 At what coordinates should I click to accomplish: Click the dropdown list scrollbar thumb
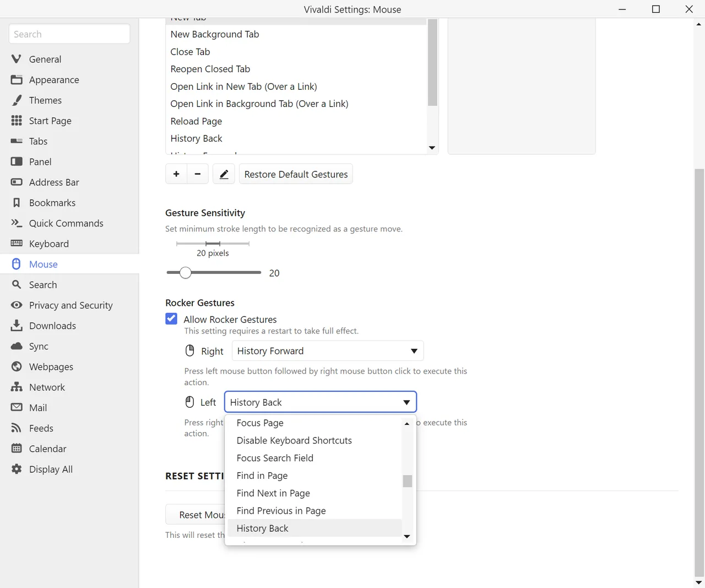point(407,481)
